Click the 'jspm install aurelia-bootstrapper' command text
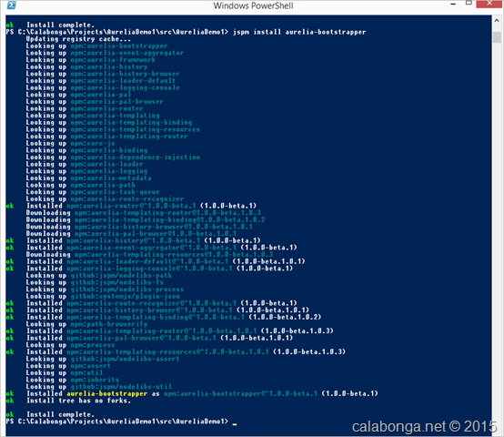Viewport: 504px width, 437px height. coord(299,32)
